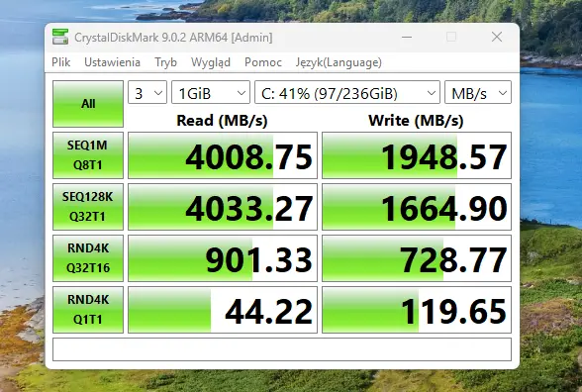Image resolution: width=582 pixels, height=392 pixels.
Task: Open the 1GiB test size dropdown
Action: click(x=211, y=92)
